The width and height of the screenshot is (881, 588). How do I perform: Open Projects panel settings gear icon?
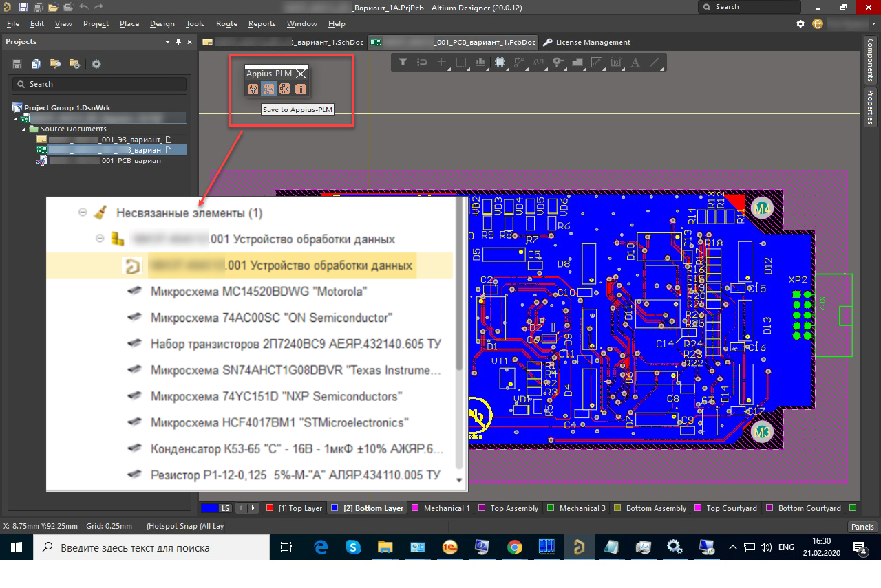96,63
